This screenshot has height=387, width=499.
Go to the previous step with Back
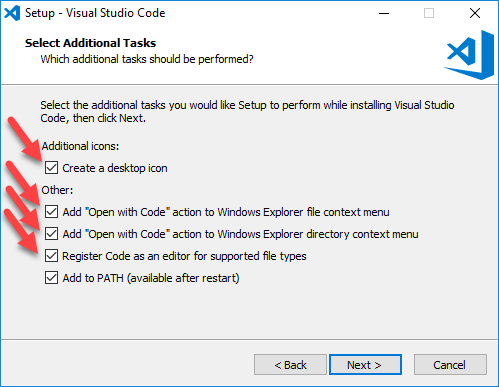(x=290, y=365)
